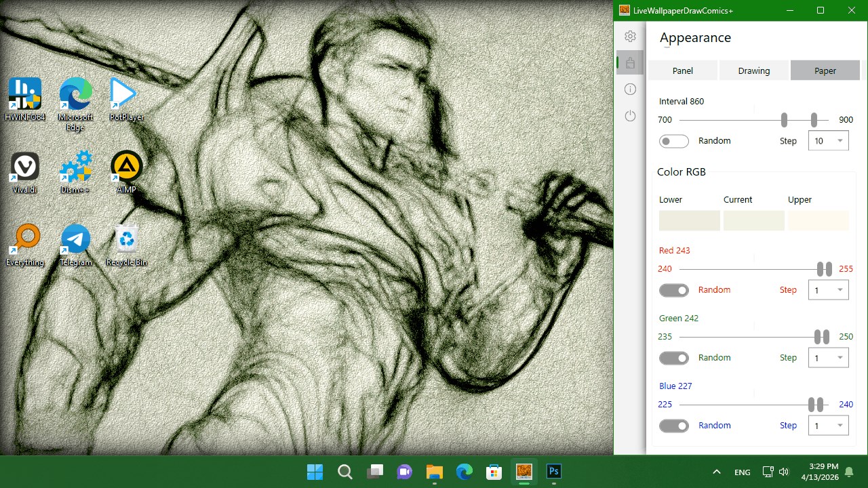Open the HWiNFO64 desktop shortcut
868x488 pixels.
pyautogui.click(x=25, y=99)
